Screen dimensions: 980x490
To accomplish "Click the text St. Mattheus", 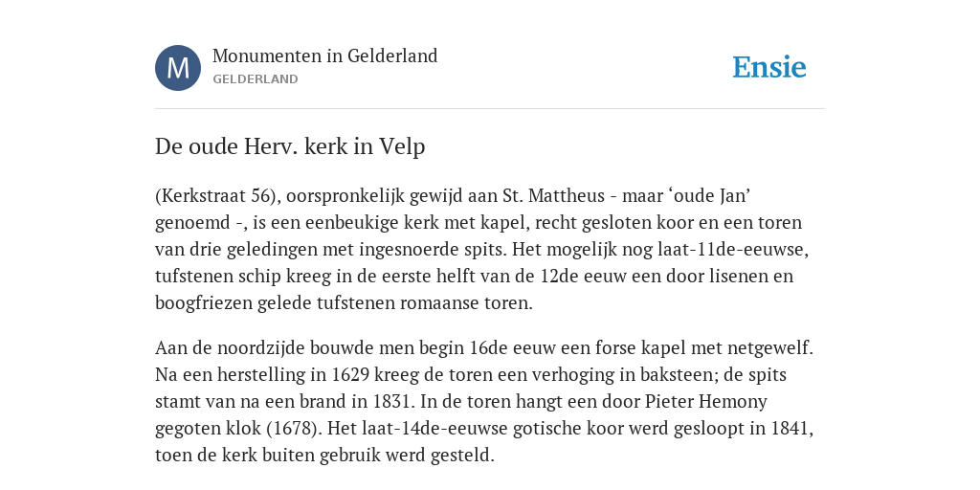I will 553,195.
